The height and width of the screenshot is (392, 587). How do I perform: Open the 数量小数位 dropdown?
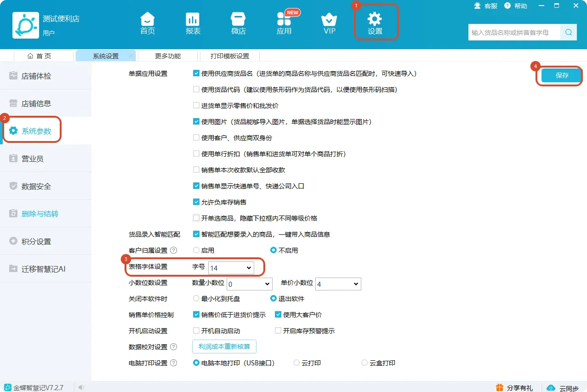click(249, 284)
